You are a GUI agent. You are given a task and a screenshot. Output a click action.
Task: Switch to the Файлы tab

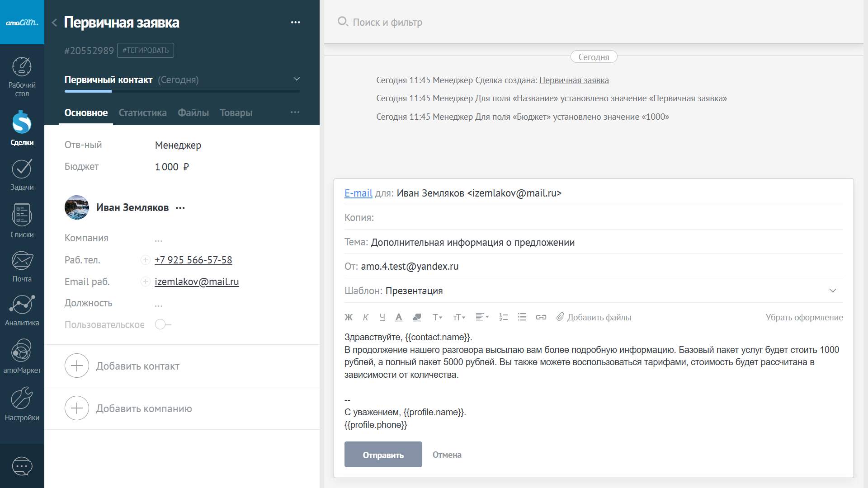193,113
